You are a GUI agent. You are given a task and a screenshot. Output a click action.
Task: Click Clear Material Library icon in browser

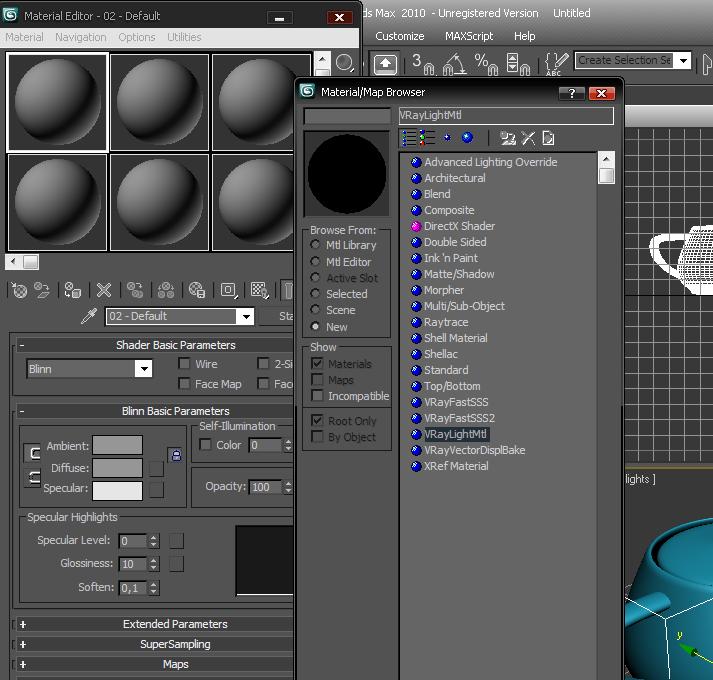(x=548, y=138)
